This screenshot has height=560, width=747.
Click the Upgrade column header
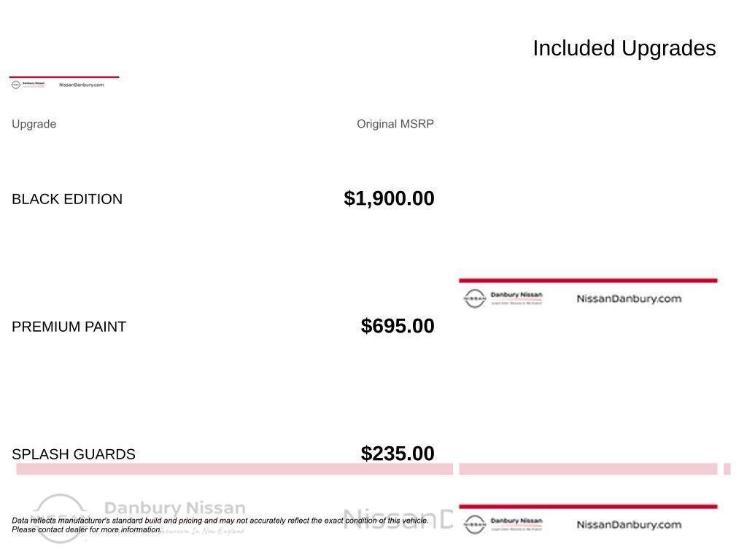pos(34,124)
